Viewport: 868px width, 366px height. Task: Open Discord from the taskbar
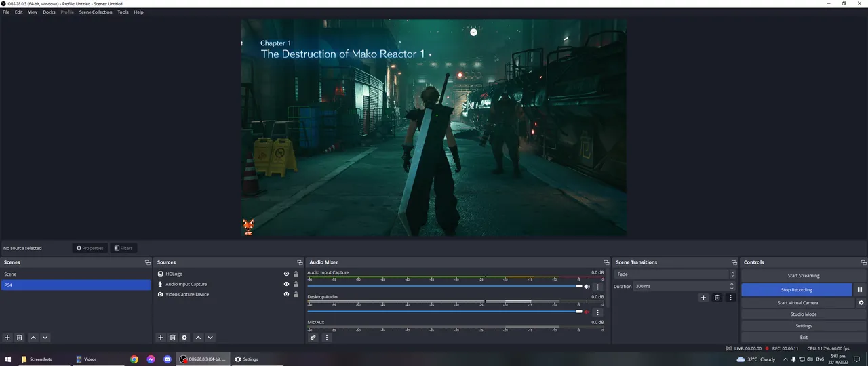[167, 359]
